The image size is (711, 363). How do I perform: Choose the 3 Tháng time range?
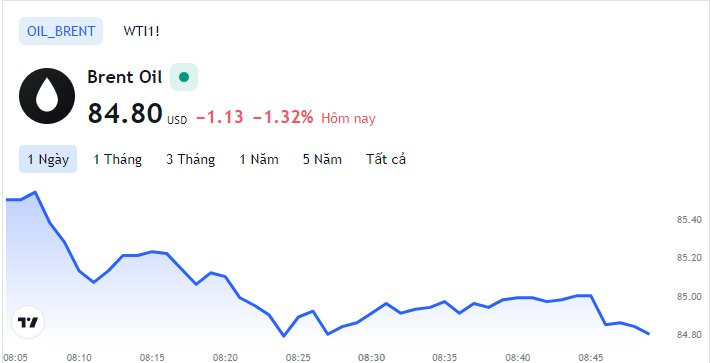pos(190,160)
